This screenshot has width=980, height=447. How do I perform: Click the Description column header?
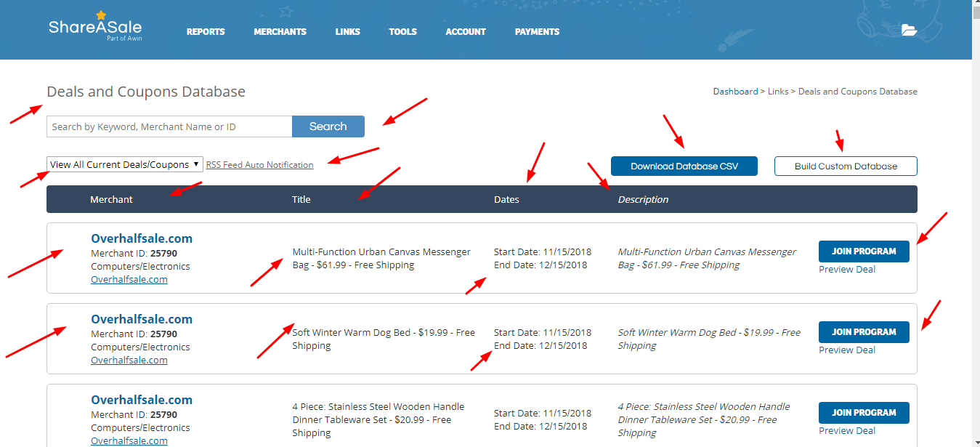pyautogui.click(x=643, y=199)
